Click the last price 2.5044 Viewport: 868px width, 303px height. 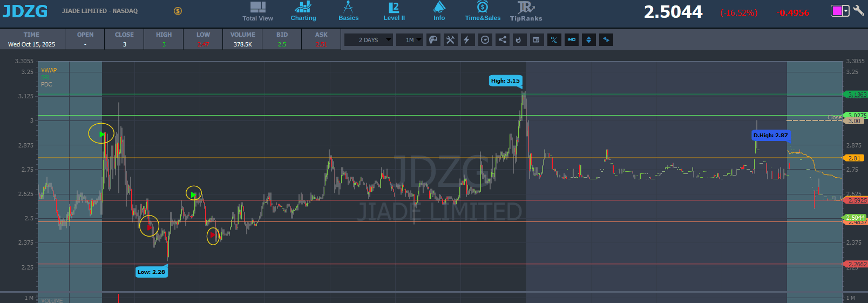point(673,12)
